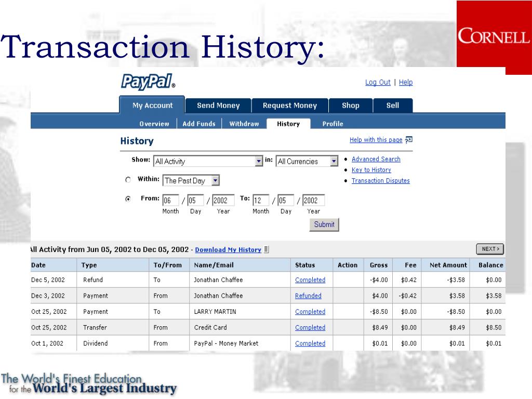
Task: Click the '-$8.50' gross amount cell
Action: click(379, 312)
